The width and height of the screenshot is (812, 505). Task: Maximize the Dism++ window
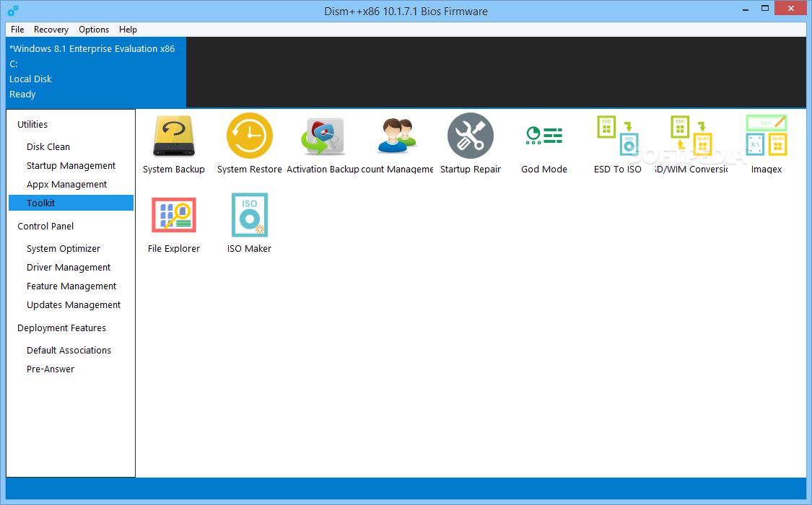click(x=765, y=9)
